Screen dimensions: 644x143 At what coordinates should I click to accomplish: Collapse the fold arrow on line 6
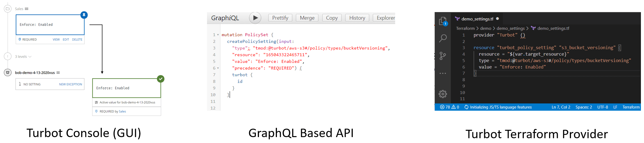218,68
